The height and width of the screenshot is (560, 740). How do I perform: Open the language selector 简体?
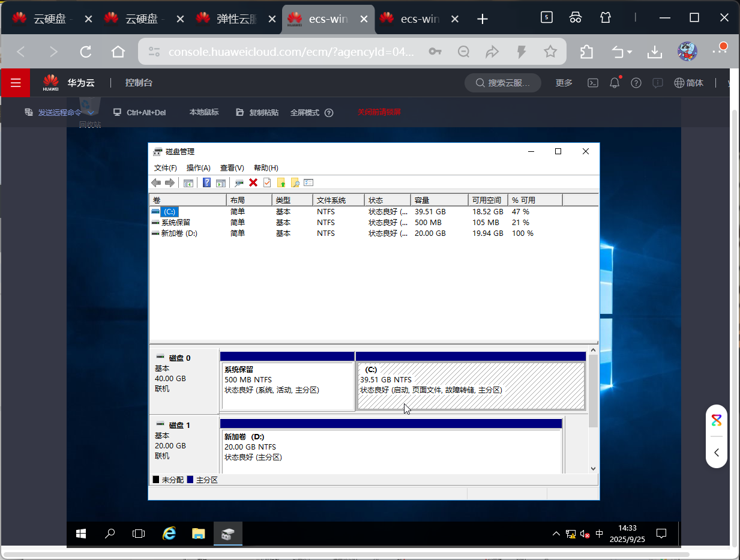coord(689,83)
